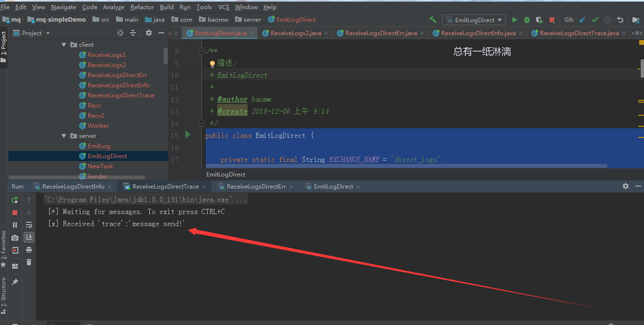Open Git history clock icon
The height and width of the screenshot is (325, 644).
(607, 20)
